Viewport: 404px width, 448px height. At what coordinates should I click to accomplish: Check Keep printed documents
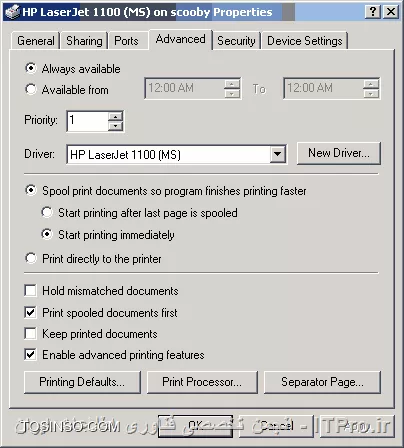click(30, 334)
